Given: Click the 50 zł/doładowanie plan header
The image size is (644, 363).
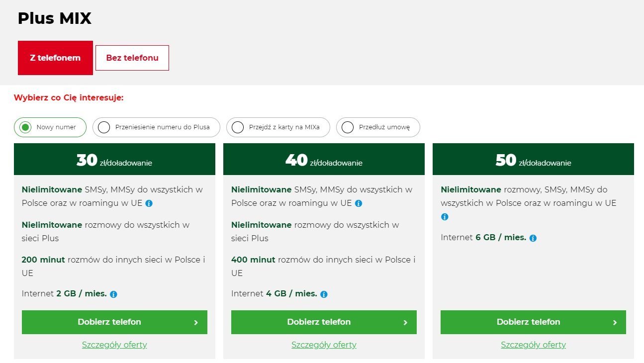Looking at the screenshot, I should 533,160.
